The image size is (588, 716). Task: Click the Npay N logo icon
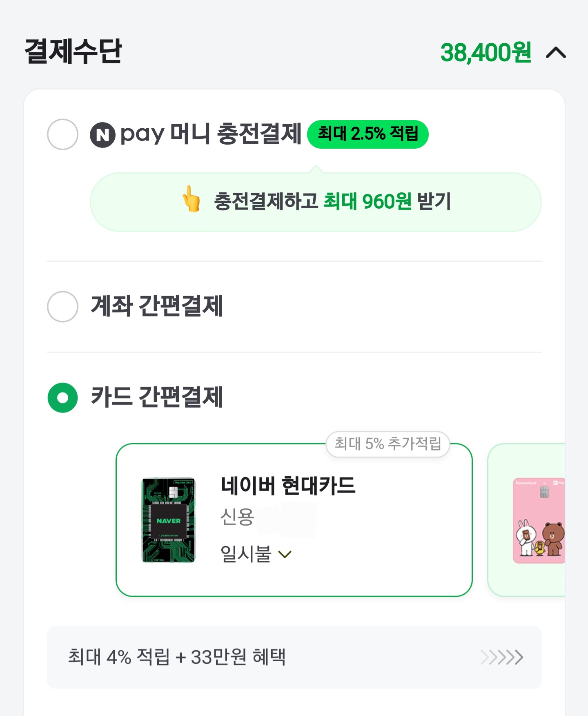tap(102, 135)
